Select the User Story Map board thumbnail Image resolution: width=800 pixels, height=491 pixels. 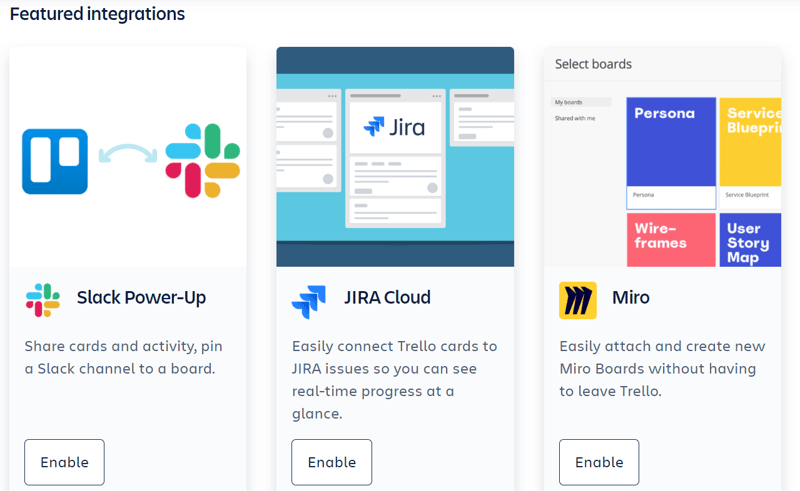(750, 240)
